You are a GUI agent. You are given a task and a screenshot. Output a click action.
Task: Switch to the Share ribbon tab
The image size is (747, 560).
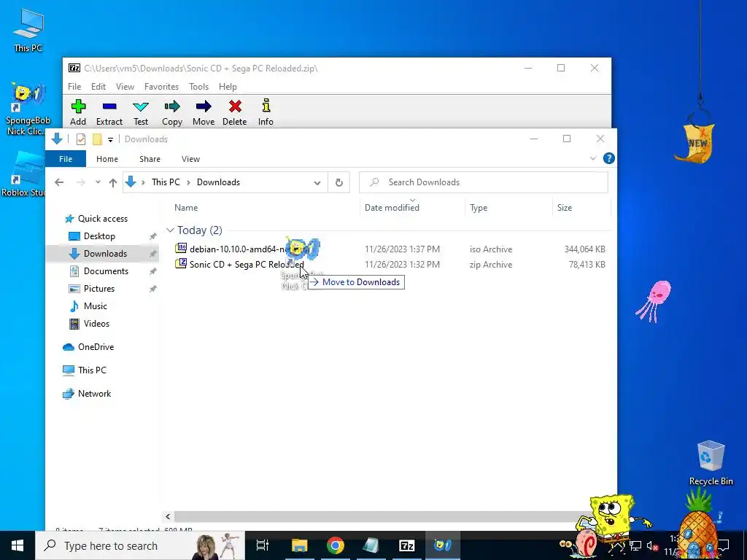[x=150, y=159]
